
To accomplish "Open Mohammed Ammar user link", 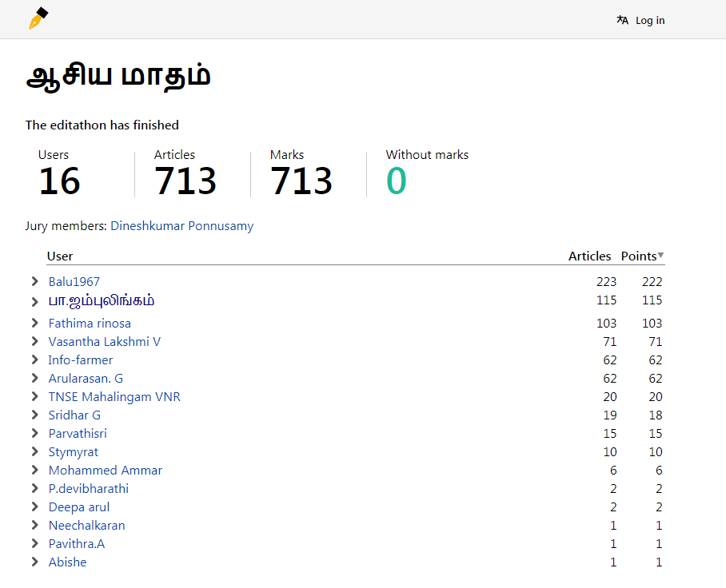I will click(106, 471).
